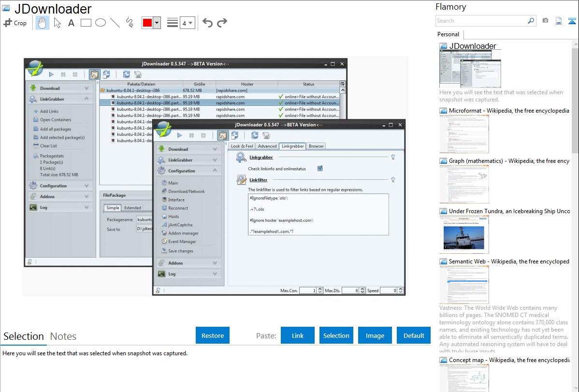The width and height of the screenshot is (579, 392).
Task: Toggle Check linkinfo and onlinestatus checkbox
Action: pyautogui.click(x=320, y=169)
